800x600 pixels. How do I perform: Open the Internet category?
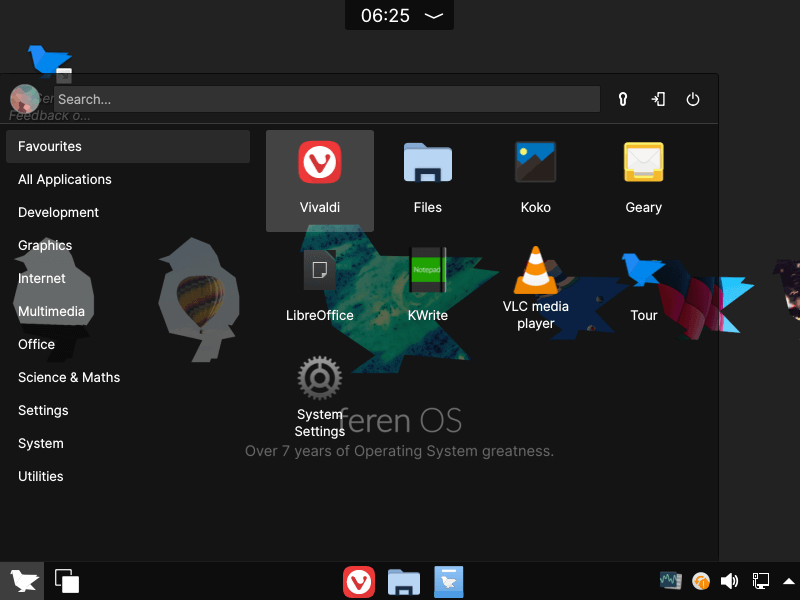coord(128,279)
